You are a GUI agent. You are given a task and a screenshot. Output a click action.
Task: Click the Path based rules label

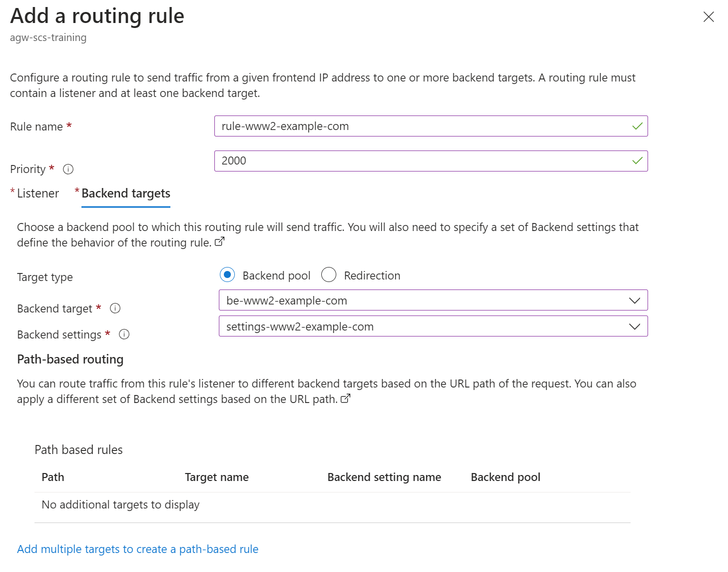[x=79, y=450]
